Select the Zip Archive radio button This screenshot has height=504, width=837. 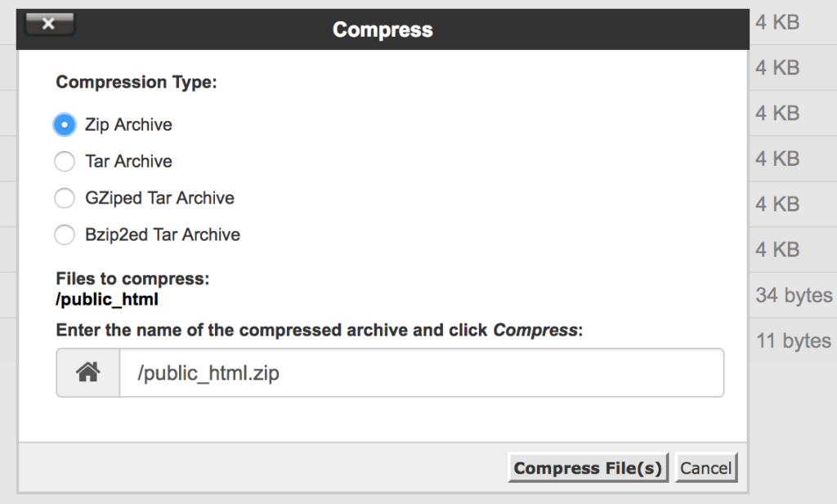(65, 125)
